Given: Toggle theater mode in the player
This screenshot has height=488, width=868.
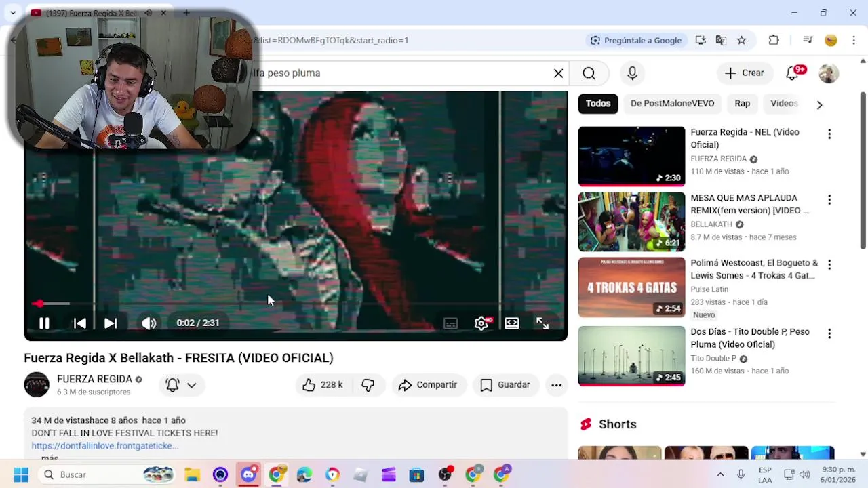Looking at the screenshot, I should 512,323.
